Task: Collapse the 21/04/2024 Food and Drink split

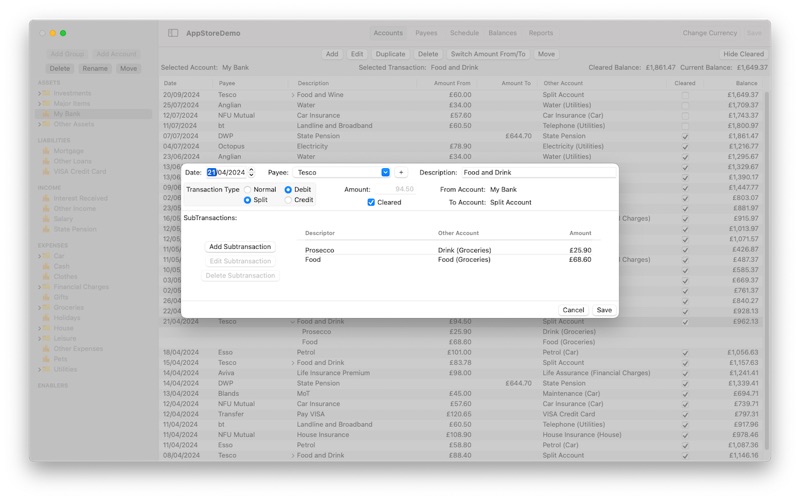Action: point(293,322)
